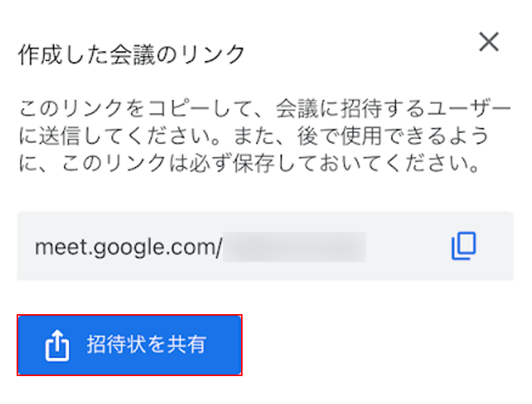Tap the 招待状を共有 label text

tap(147, 344)
